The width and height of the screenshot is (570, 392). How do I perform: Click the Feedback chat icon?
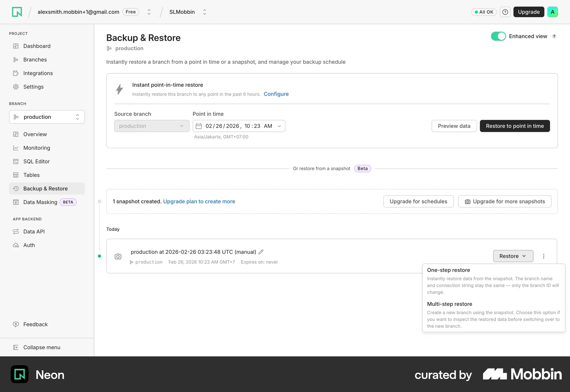(x=16, y=324)
